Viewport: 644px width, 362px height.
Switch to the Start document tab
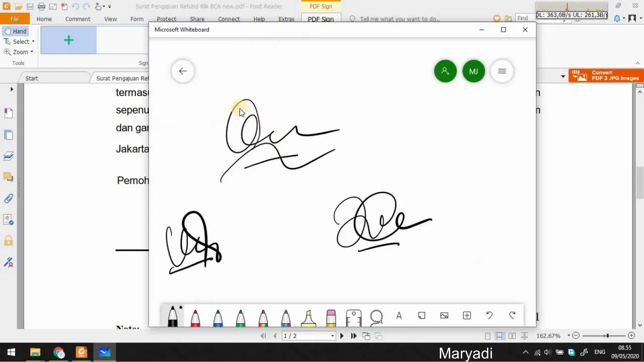[32, 78]
